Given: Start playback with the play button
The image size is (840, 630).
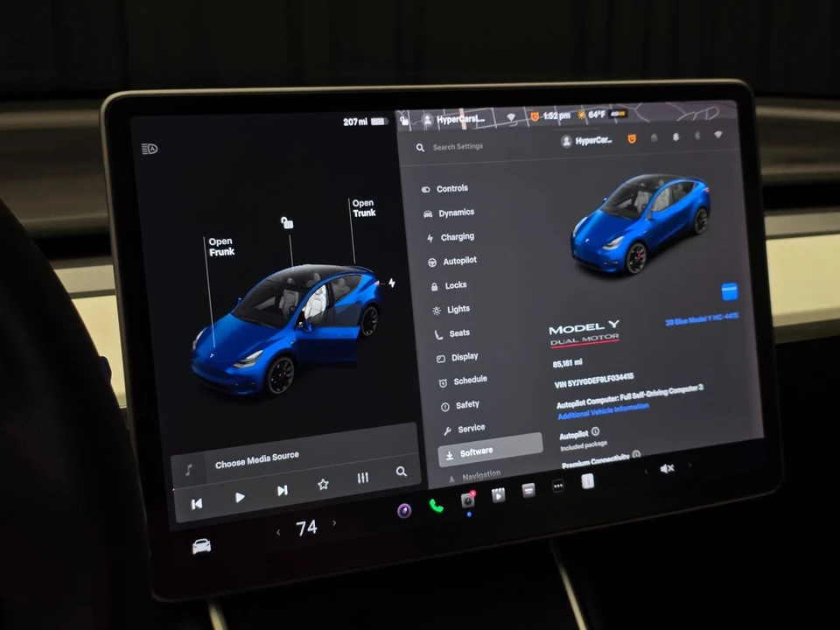Looking at the screenshot, I should pyautogui.click(x=240, y=497).
